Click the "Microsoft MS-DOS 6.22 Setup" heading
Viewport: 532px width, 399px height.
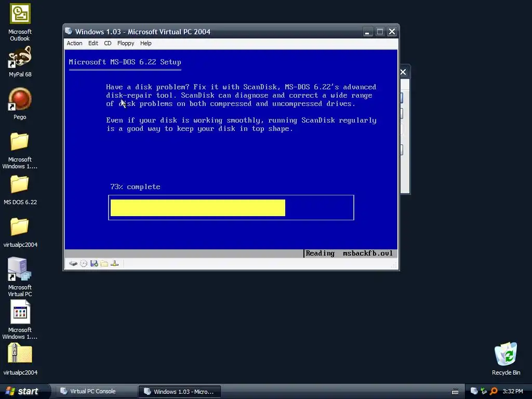point(125,62)
